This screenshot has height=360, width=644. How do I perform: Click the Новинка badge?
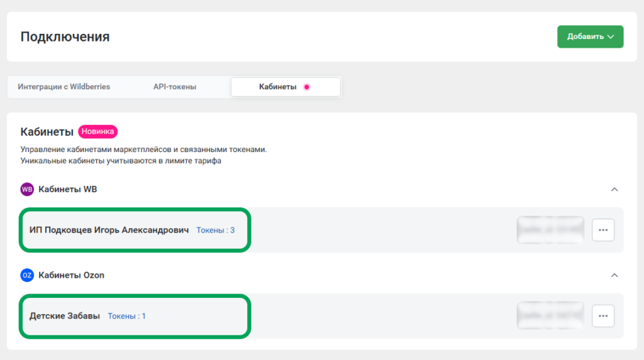point(97,131)
